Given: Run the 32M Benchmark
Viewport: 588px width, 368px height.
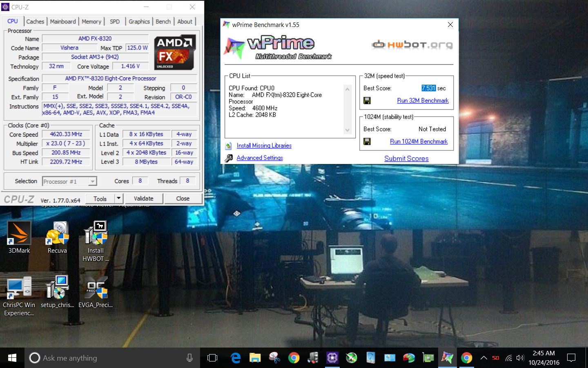Looking at the screenshot, I should point(423,101).
